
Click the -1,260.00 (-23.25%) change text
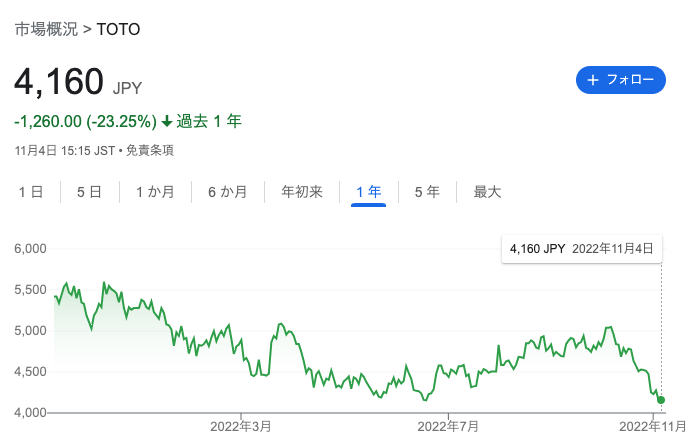pyautogui.click(x=85, y=121)
